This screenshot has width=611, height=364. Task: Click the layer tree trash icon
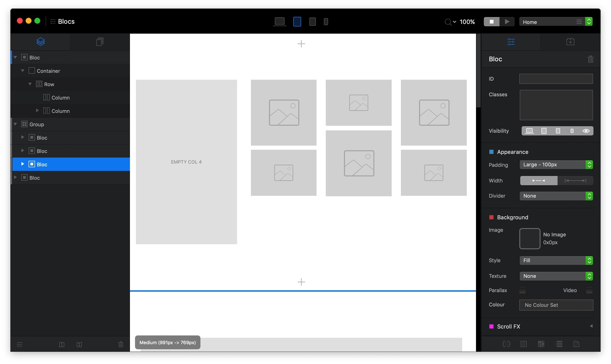pos(121,344)
